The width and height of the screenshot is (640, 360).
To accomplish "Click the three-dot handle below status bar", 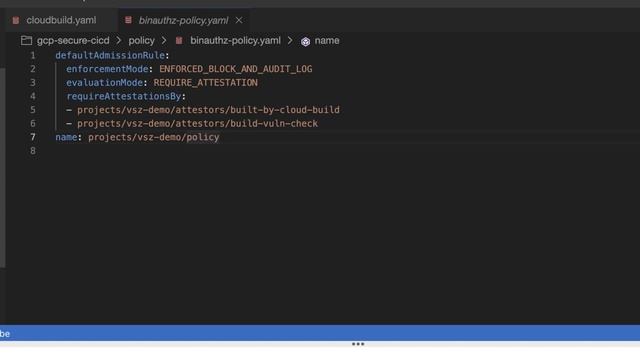I will 358,344.
